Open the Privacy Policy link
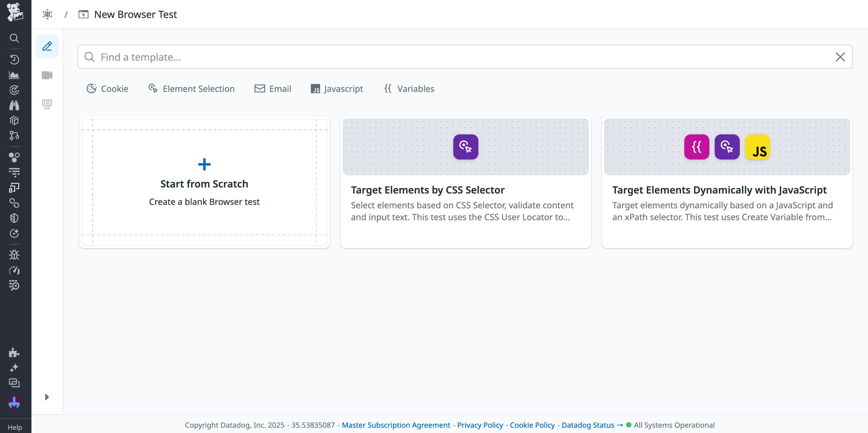The height and width of the screenshot is (433, 868). tap(480, 425)
